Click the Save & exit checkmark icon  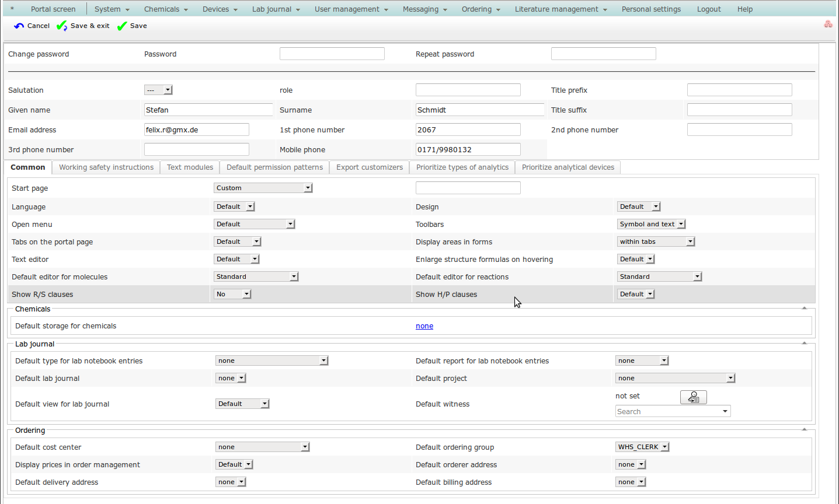click(x=61, y=26)
